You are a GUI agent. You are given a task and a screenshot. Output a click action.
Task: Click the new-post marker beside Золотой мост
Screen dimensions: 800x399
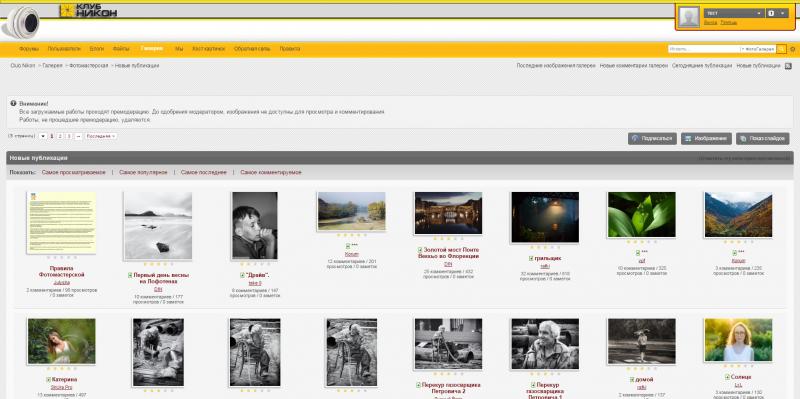[420, 250]
